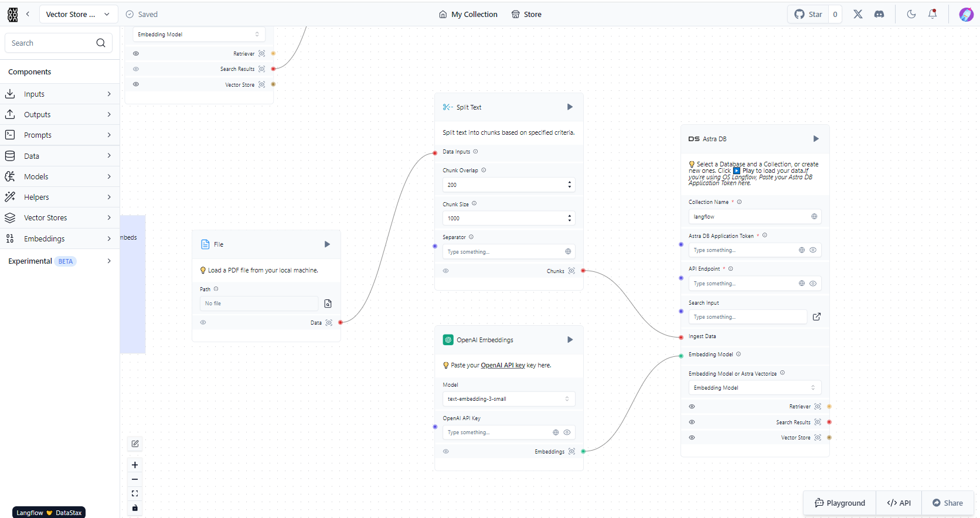
Task: Click the Share button
Action: (947, 503)
